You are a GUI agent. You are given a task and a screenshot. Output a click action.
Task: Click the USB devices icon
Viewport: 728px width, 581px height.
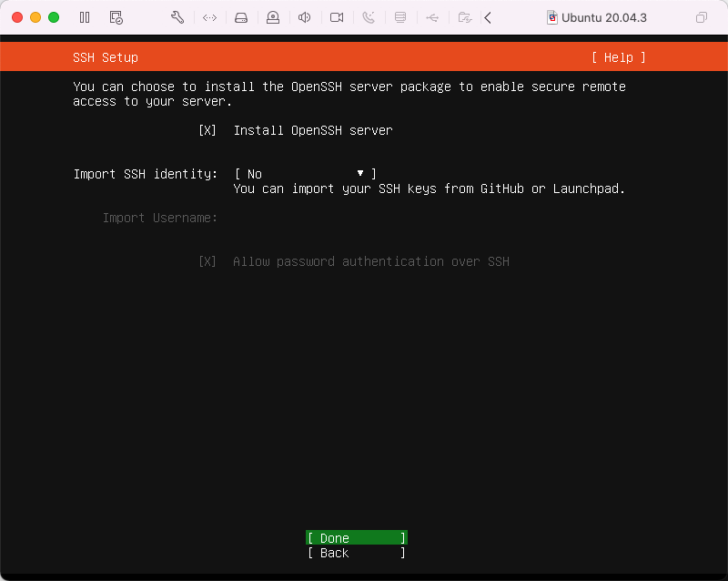coord(432,17)
